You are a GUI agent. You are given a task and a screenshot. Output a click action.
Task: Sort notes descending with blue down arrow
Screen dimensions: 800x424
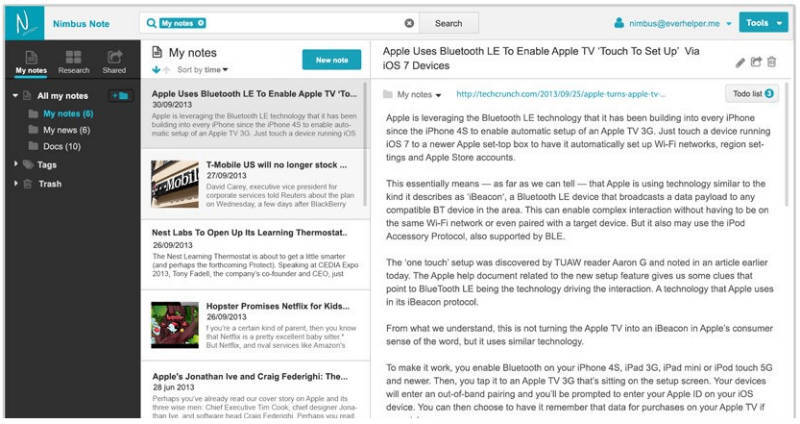pos(156,69)
